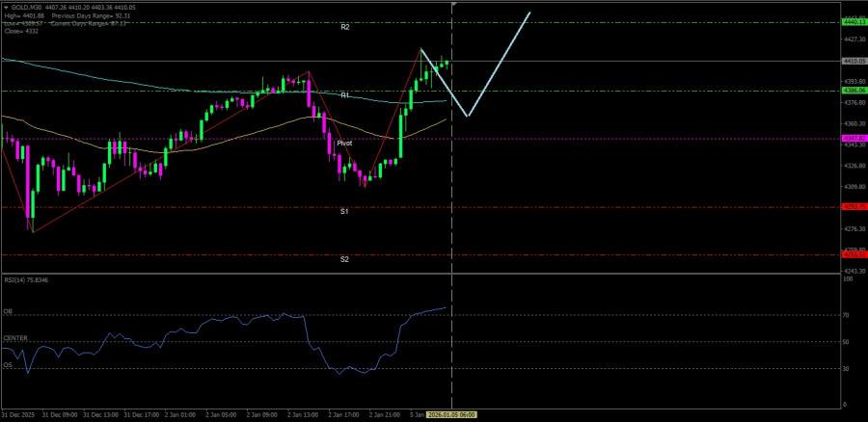
Task: Click the gray 4410.05 current price tag
Action: click(x=854, y=61)
